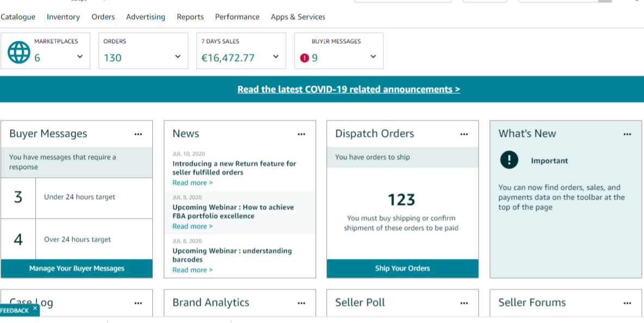Click Manage Your Buyer Messages button
Viewport: 644px width, 323px height.
(x=77, y=269)
